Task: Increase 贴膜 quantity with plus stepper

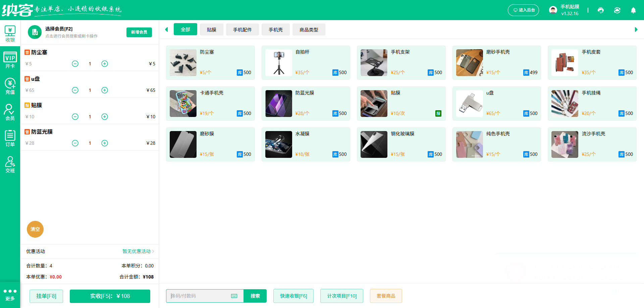Action: tap(104, 117)
